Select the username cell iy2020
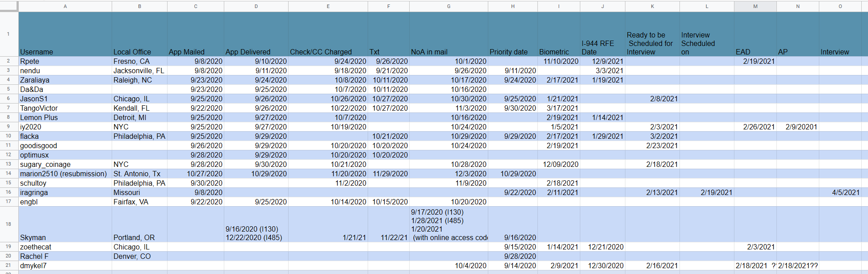Screen dimensions: 868x274 (x=65, y=127)
